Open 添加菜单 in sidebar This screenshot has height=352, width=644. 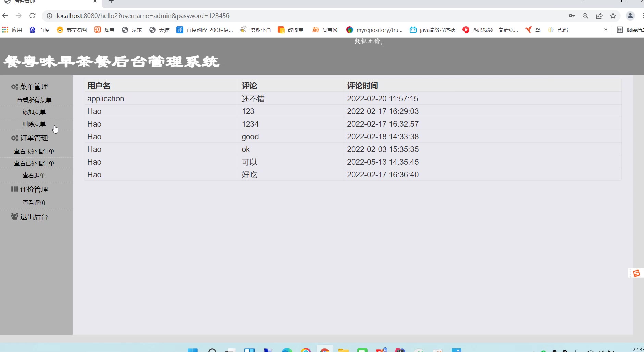34,112
